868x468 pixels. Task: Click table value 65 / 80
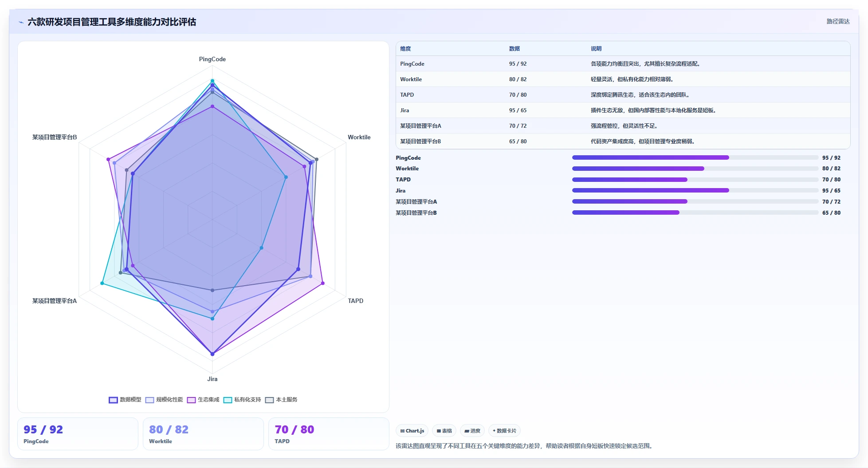[518, 142]
